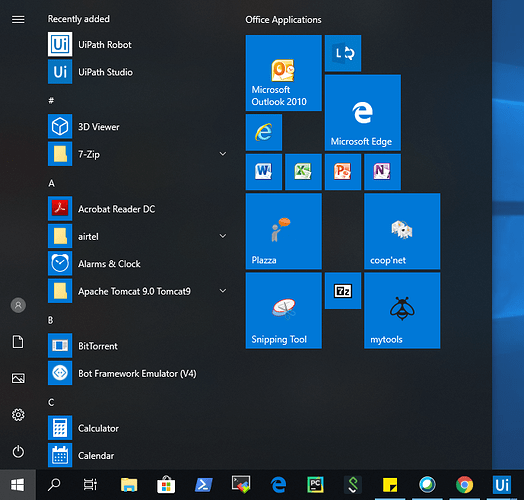The image size is (524, 500).
Task: Open Microsoft Store from taskbar
Action: pyautogui.click(x=166, y=485)
